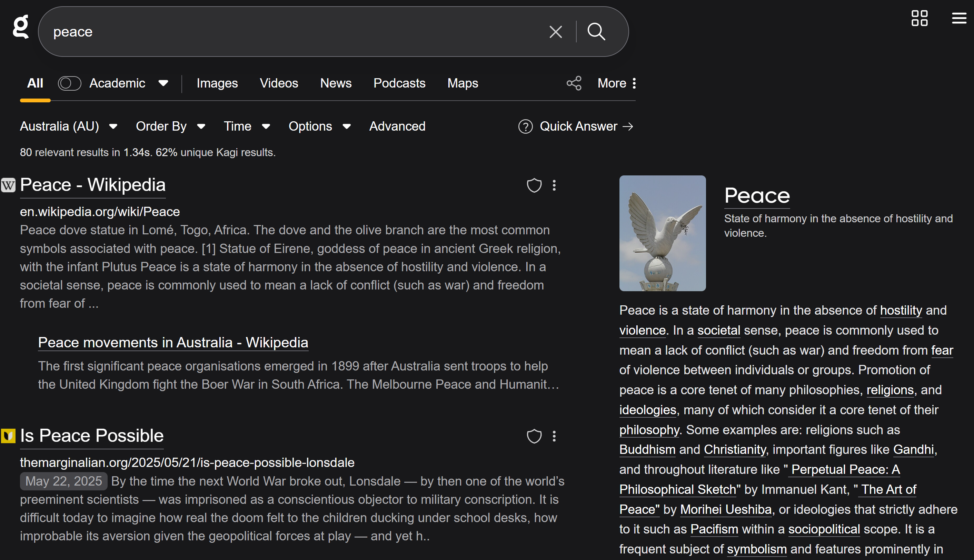The image size is (974, 560).
Task: Open Peace movements in Australia link
Action: (173, 342)
